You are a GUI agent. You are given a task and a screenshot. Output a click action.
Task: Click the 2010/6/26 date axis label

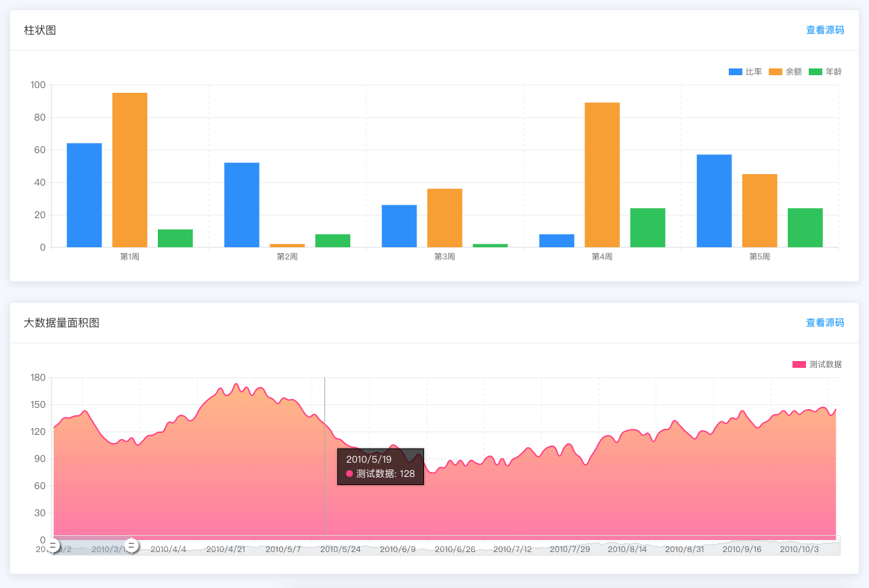455,549
